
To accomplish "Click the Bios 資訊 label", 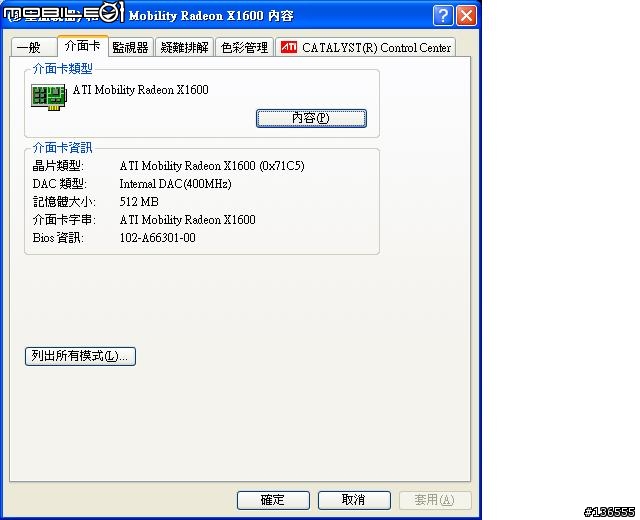I will click(58, 238).
